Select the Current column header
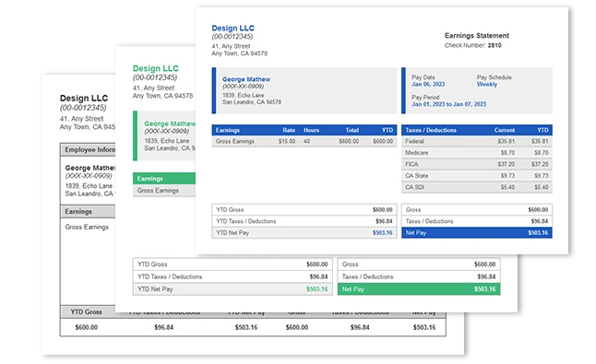Screen dimensions: 596x364 click(505, 130)
